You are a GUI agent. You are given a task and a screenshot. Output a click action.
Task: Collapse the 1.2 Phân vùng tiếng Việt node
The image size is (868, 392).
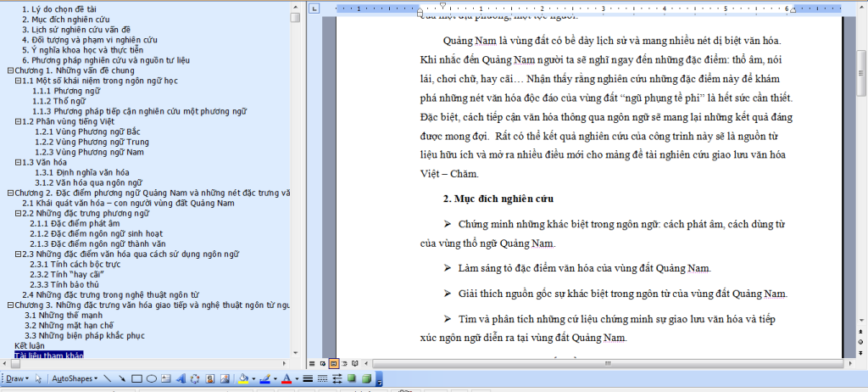(18, 121)
